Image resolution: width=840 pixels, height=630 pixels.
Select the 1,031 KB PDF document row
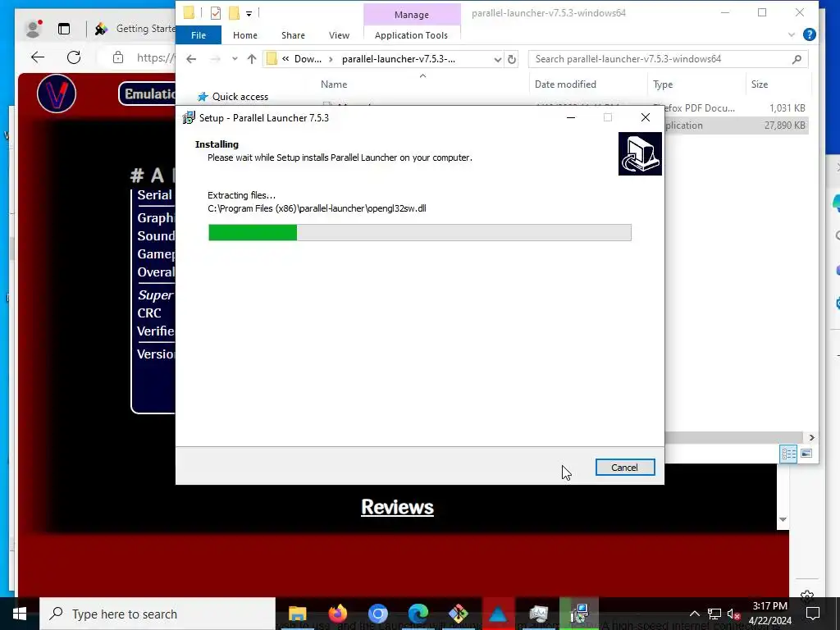point(737,107)
